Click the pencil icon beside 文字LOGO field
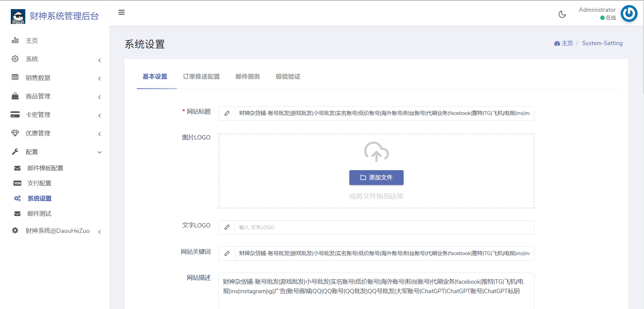Image resolution: width=644 pixels, height=309 pixels. click(227, 227)
